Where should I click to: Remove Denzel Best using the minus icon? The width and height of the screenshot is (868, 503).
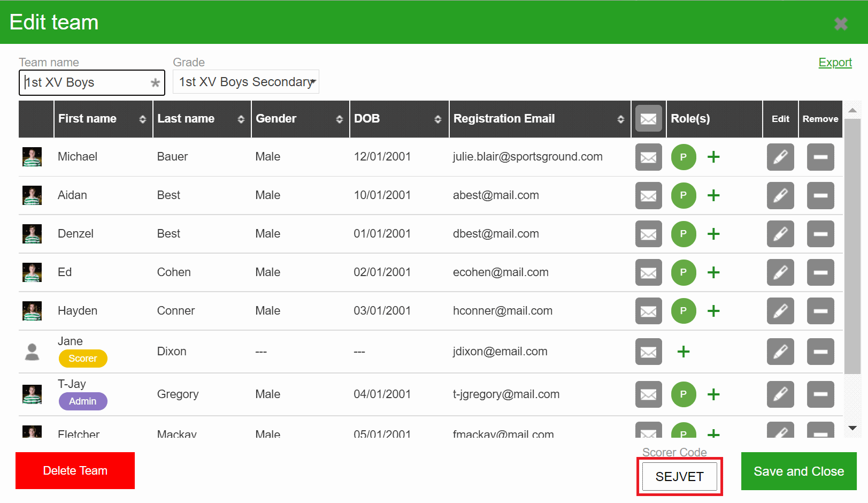point(820,234)
